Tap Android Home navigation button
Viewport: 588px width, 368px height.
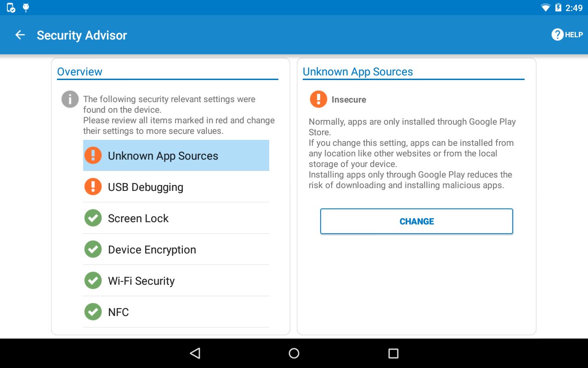294,353
